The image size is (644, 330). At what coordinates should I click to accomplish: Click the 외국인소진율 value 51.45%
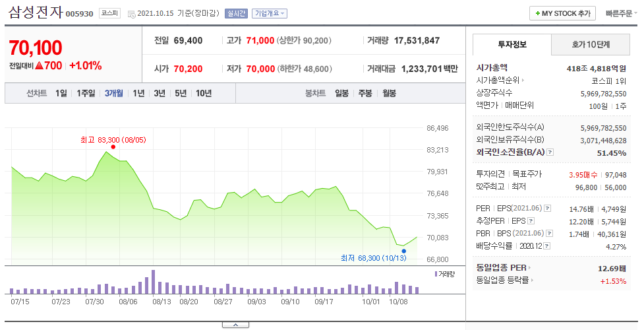tap(612, 153)
